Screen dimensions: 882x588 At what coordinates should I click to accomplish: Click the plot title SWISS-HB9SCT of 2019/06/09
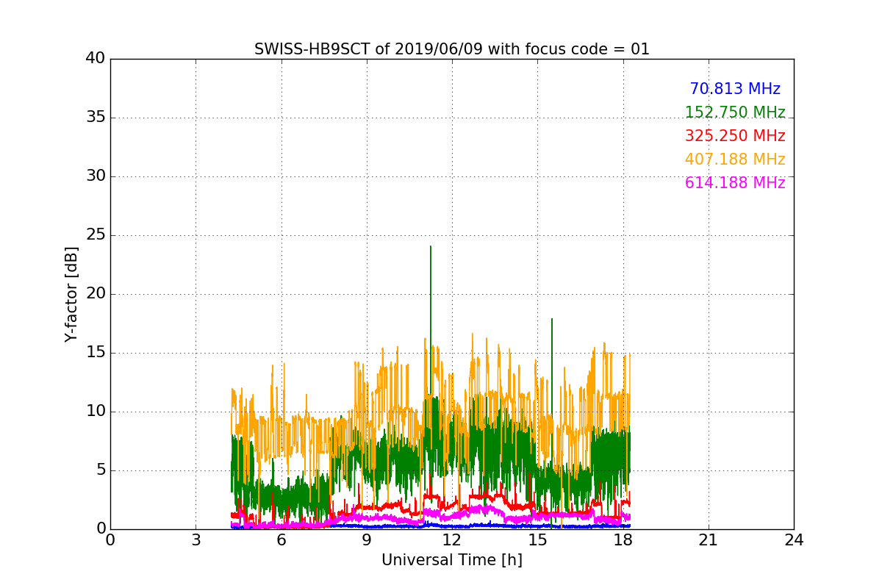(452, 49)
